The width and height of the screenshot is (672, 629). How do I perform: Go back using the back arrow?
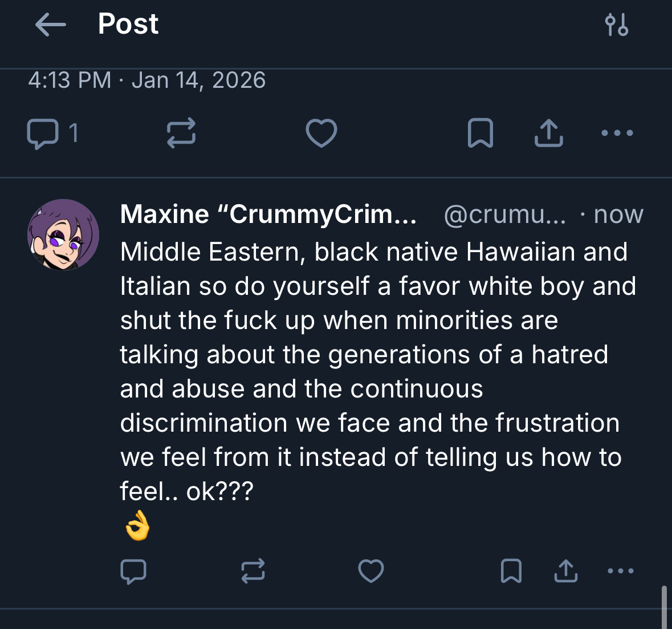click(50, 25)
